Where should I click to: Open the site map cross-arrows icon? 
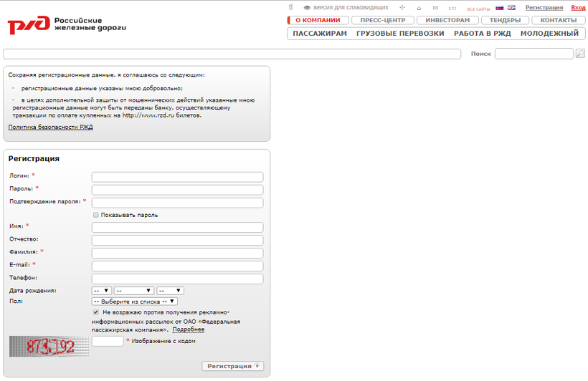tap(402, 8)
